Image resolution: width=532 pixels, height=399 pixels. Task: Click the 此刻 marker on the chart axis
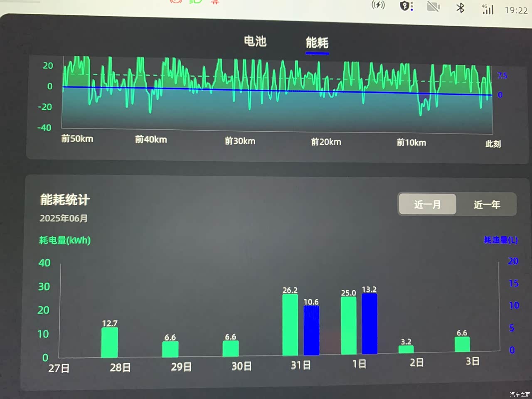(493, 144)
